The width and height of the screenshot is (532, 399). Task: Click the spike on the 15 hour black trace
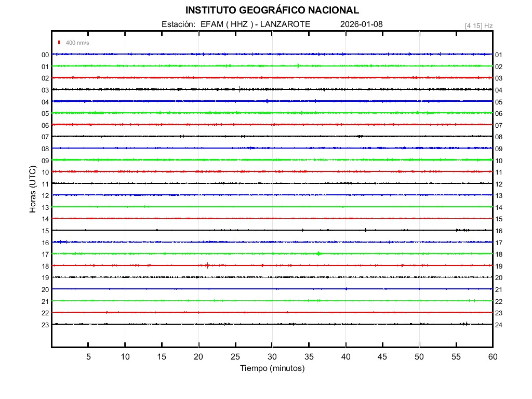[x=366, y=230]
